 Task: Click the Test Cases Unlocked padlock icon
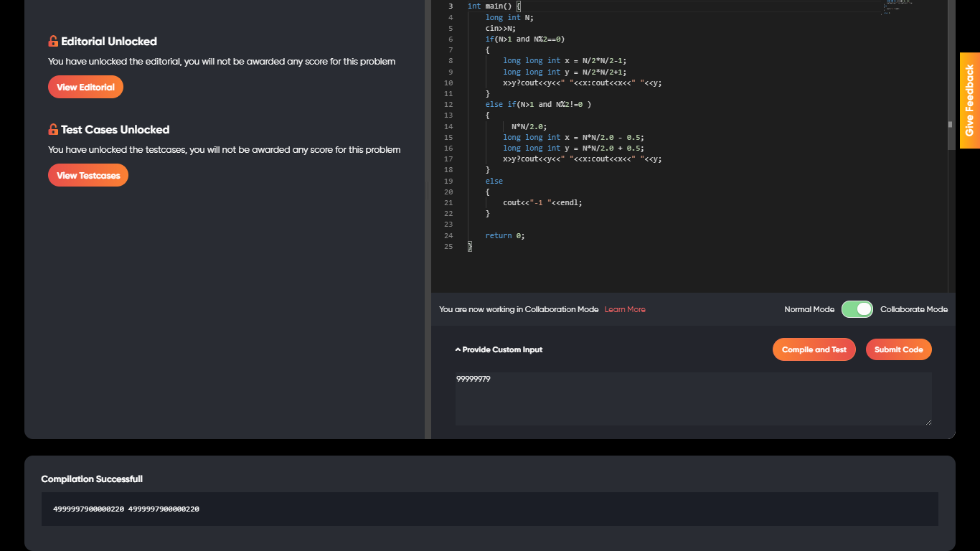(53, 130)
